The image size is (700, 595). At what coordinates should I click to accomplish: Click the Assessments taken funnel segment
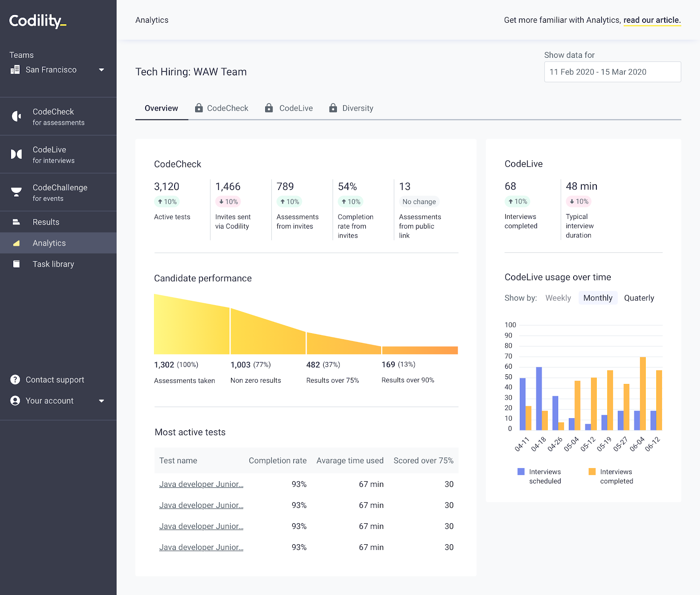[x=192, y=328]
